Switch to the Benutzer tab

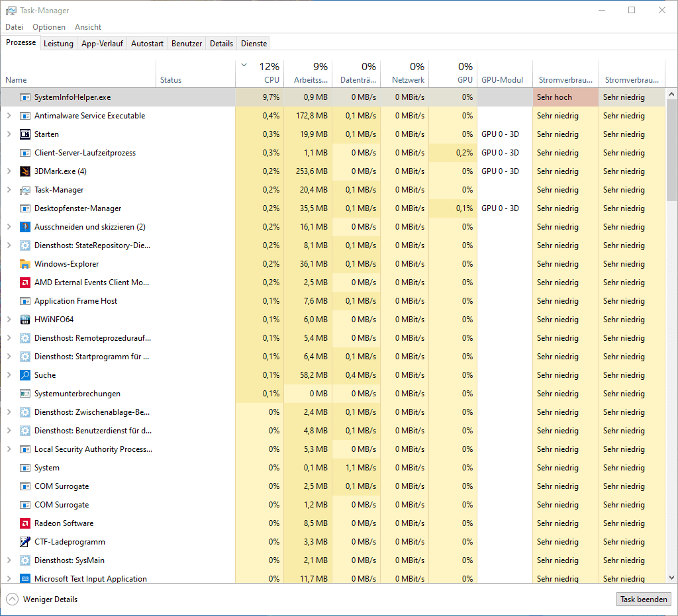coord(187,44)
